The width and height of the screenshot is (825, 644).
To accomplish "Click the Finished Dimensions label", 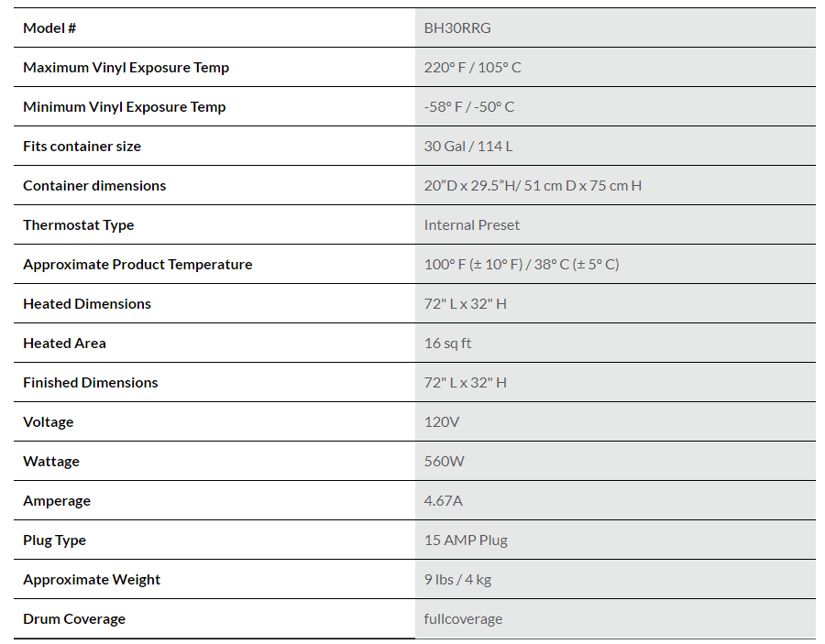I will coord(90,383).
